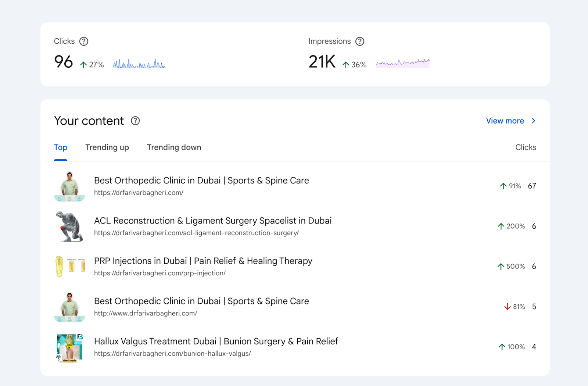Click doctor thumbnail for https://drfarivarbagheri.com/
Image resolution: width=588 pixels, height=386 pixels.
point(69,186)
